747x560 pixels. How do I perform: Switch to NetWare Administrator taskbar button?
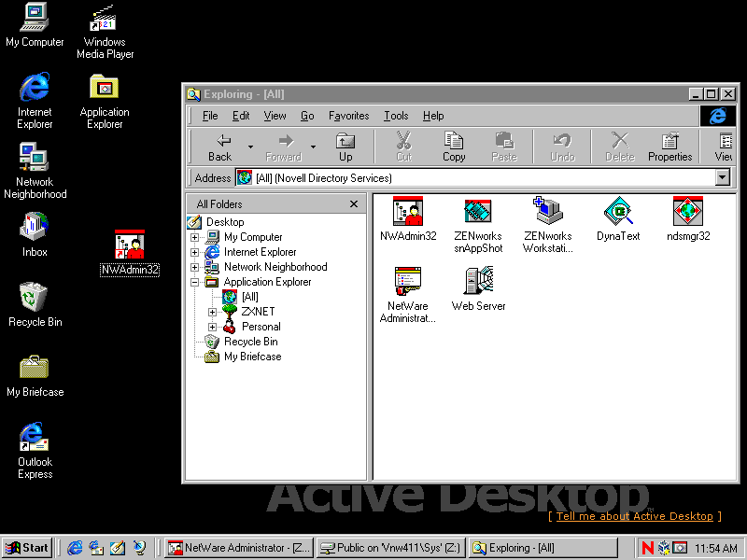tap(239, 548)
